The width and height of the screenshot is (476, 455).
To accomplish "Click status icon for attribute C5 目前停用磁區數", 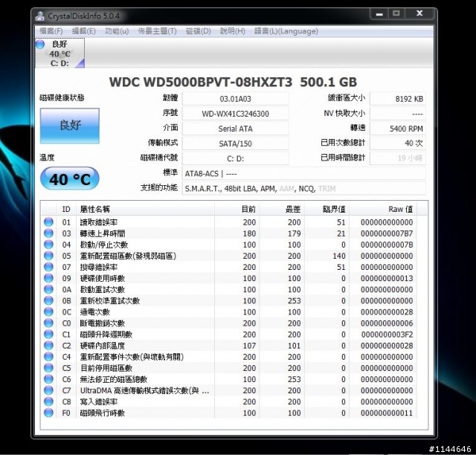I will pos(48,368).
